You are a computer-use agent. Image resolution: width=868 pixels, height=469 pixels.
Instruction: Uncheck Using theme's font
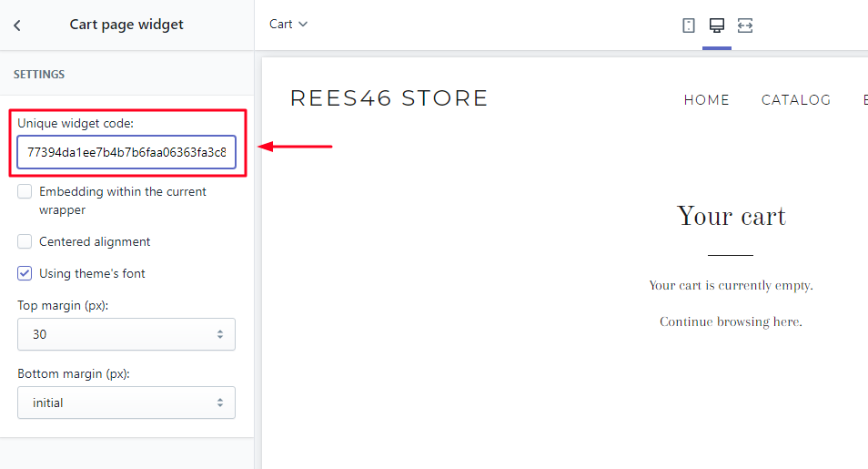25,273
